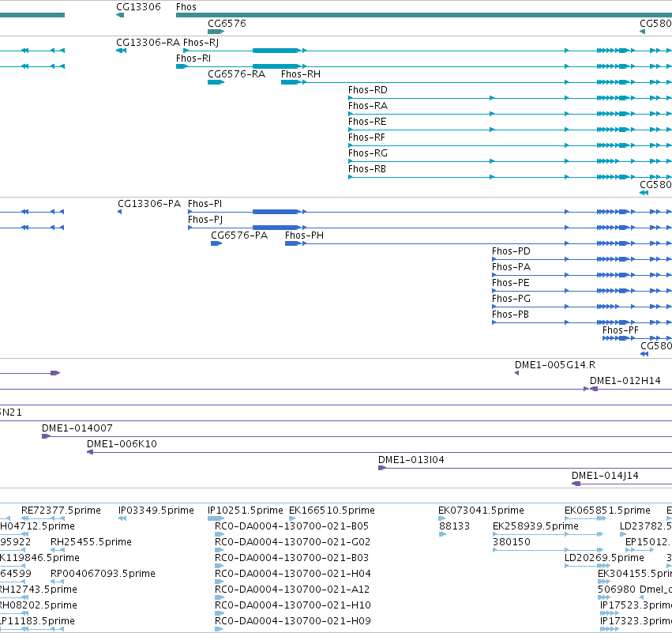Click the blue CG6576-PA coding block

(x=216, y=243)
